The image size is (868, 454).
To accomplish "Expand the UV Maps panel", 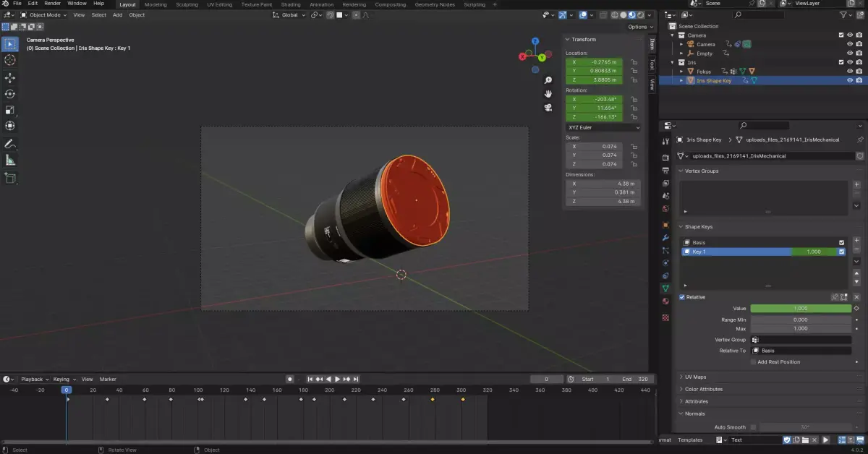I will [695, 377].
